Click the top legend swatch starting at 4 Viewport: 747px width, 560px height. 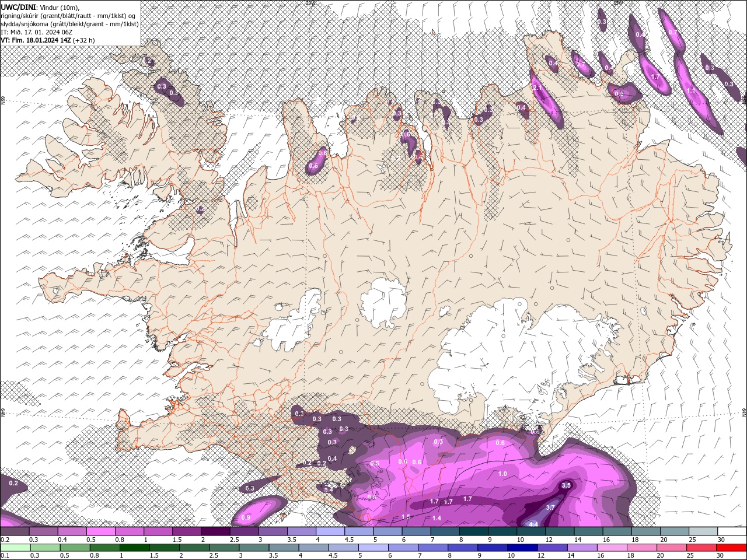point(330,531)
